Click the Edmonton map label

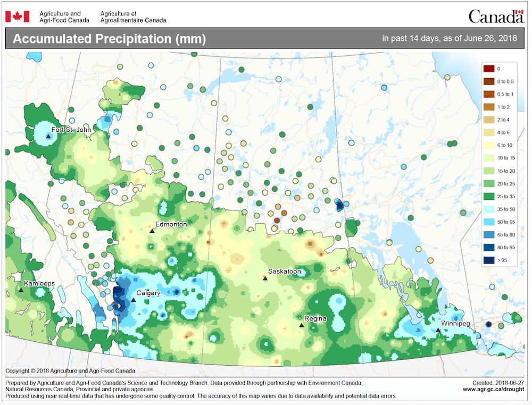tap(171, 224)
